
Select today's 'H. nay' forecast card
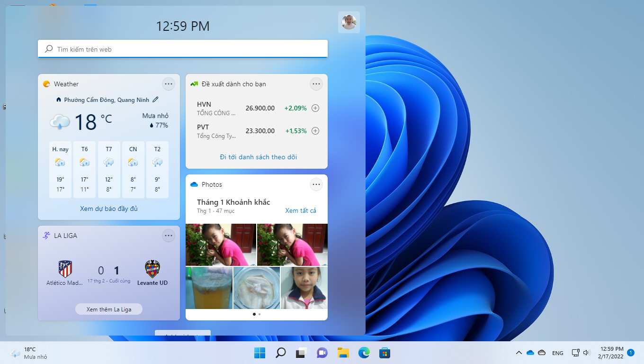[60, 170]
